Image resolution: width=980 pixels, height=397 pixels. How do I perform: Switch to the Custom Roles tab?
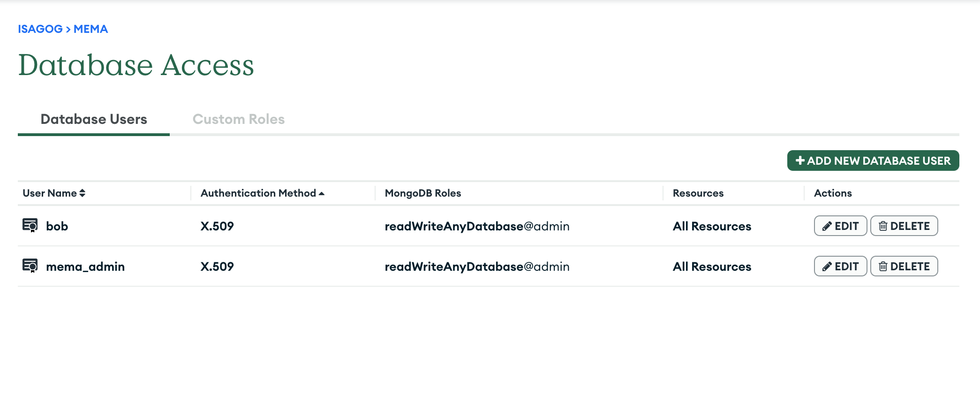(x=238, y=119)
